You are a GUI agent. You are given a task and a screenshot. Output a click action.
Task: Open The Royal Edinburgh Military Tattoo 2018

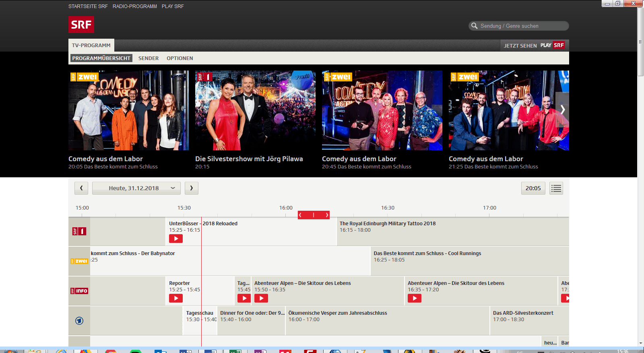coord(388,224)
